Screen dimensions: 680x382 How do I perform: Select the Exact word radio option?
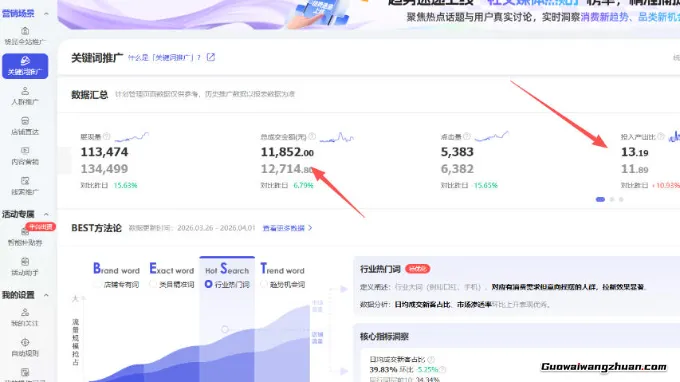coord(153,284)
